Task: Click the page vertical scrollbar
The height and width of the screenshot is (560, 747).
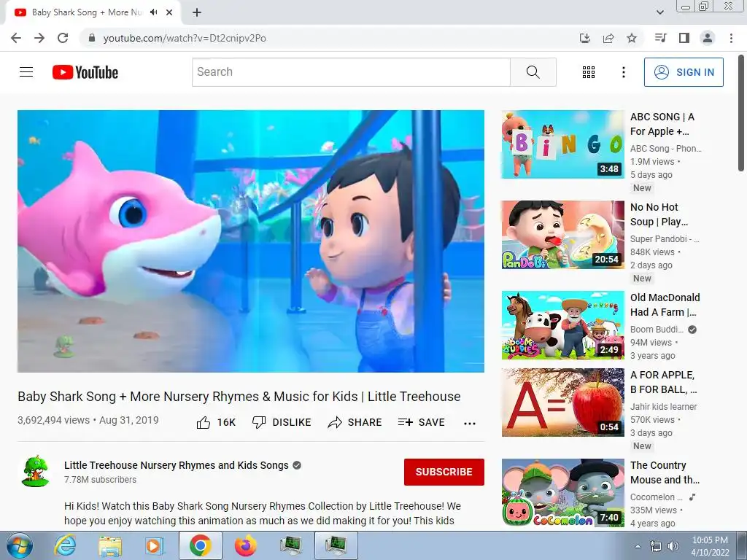Action: click(x=741, y=112)
